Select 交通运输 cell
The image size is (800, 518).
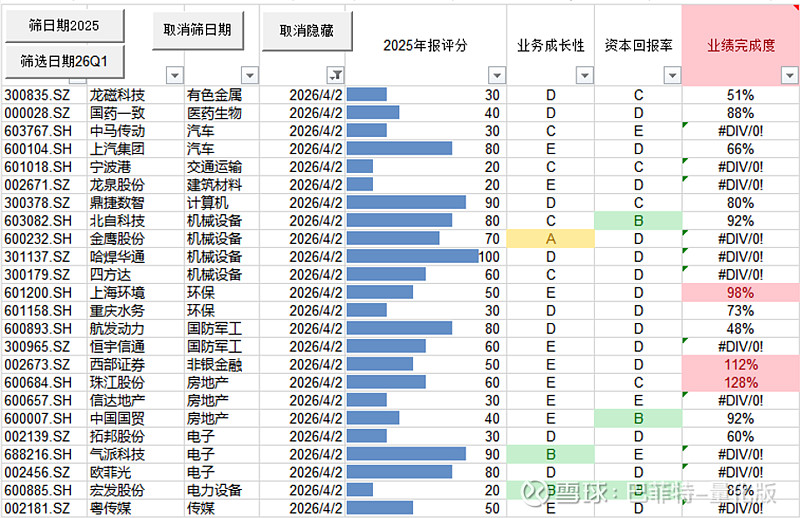pyautogui.click(x=222, y=167)
